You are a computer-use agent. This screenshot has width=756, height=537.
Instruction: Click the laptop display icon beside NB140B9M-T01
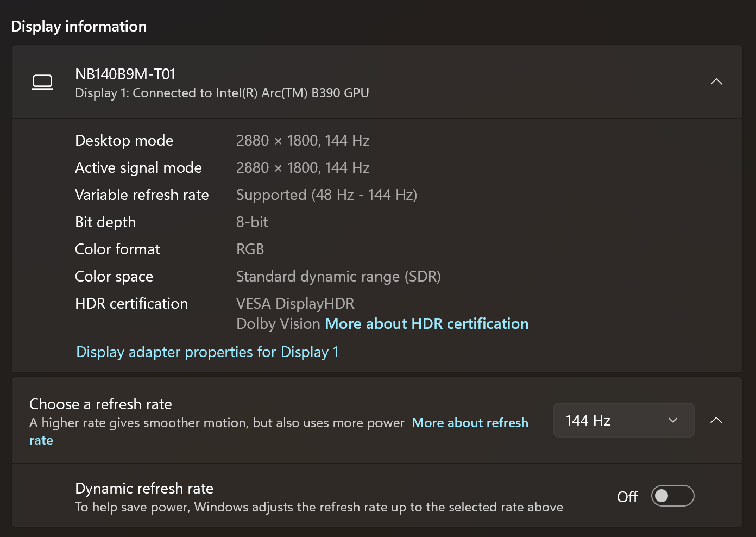pyautogui.click(x=42, y=82)
